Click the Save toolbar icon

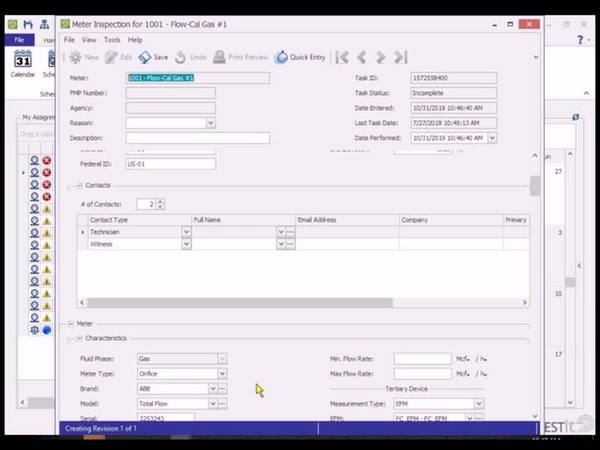[x=153, y=58]
